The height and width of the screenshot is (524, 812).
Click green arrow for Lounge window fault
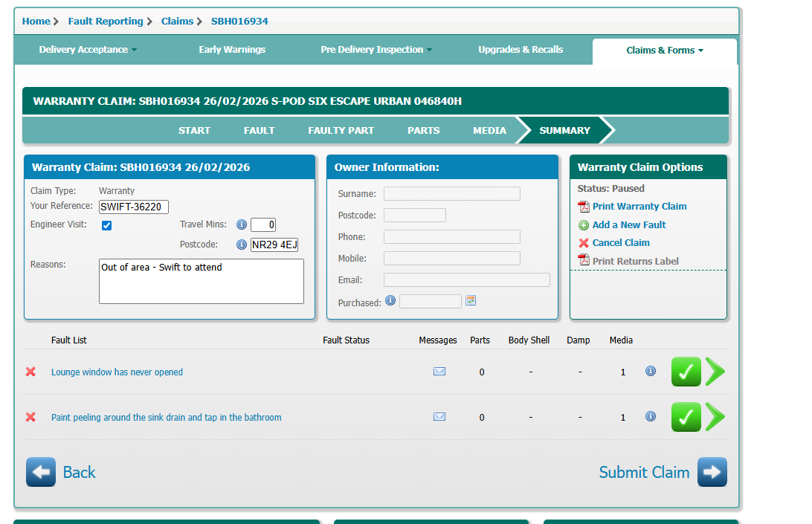tap(715, 372)
